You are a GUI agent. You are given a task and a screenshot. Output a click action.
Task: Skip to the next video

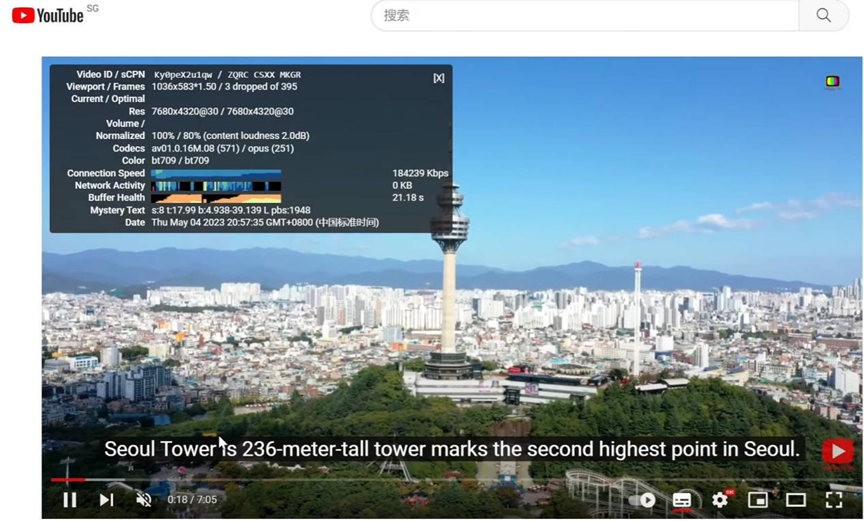[106, 499]
